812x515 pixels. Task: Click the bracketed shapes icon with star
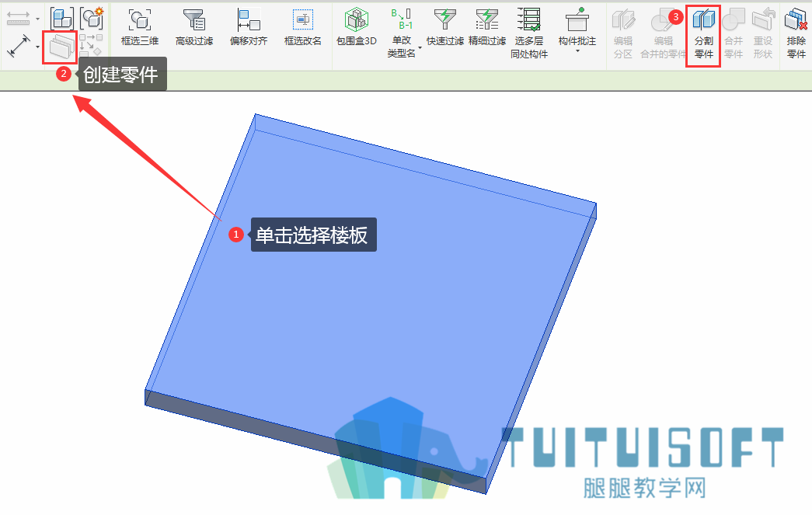pyautogui.click(x=92, y=18)
